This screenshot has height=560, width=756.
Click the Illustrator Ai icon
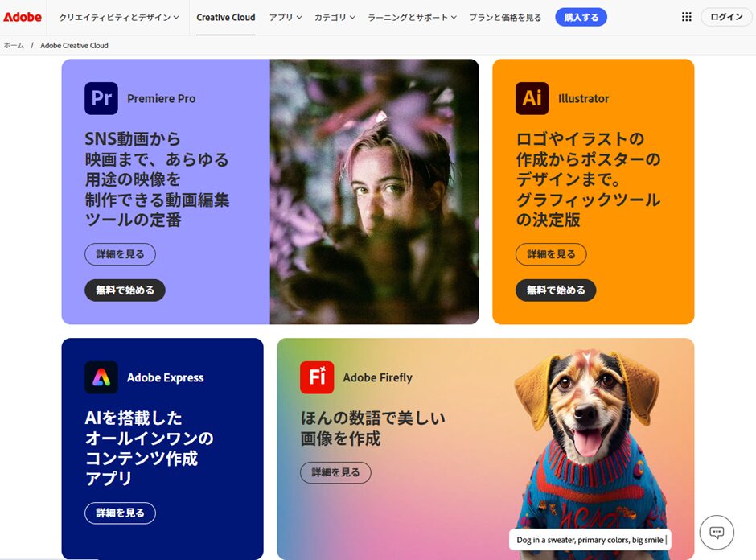tap(532, 98)
